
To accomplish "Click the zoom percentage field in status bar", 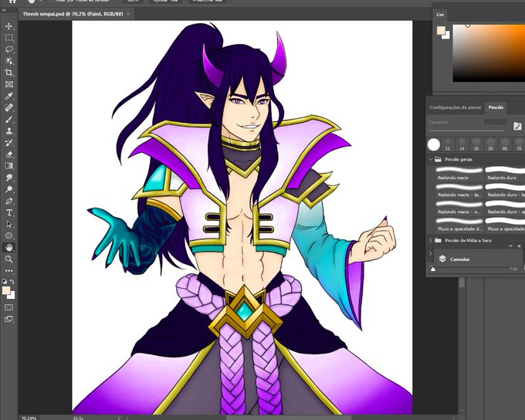I will (29, 418).
